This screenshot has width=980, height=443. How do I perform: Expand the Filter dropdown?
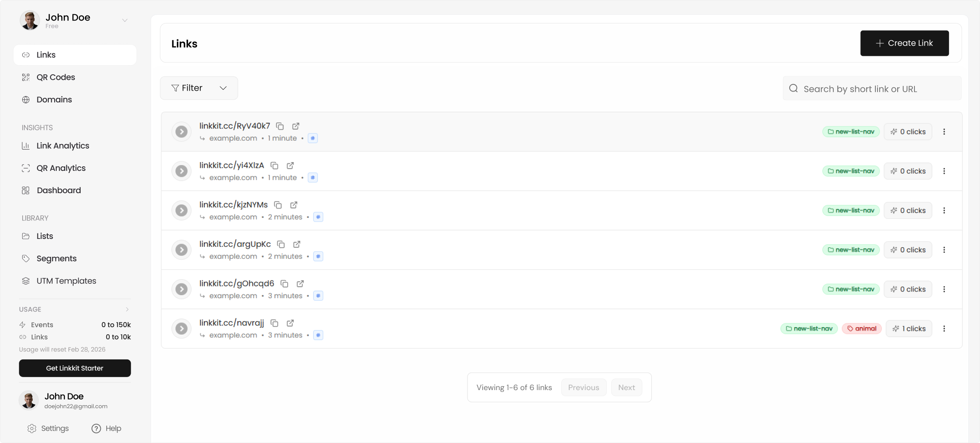coord(199,88)
